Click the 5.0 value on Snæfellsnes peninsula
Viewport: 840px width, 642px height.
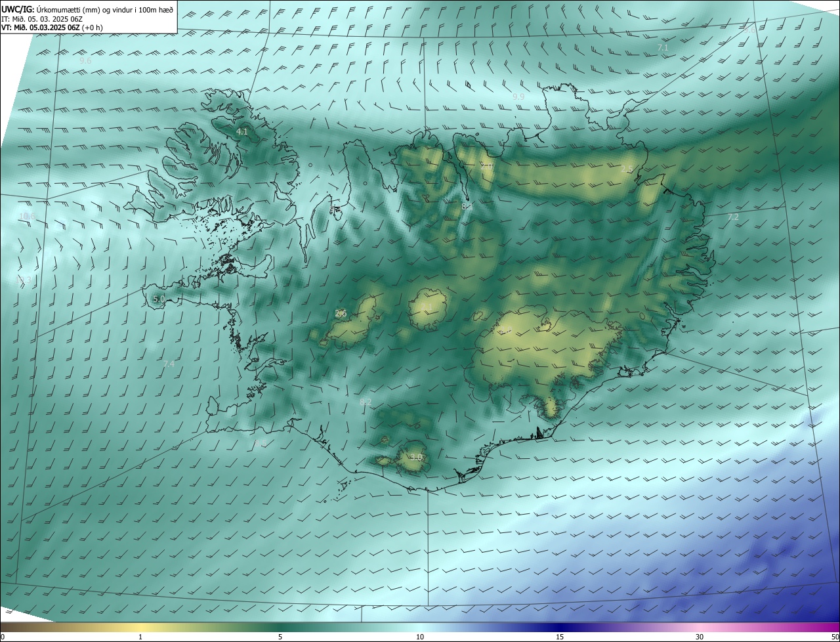pyautogui.click(x=159, y=299)
